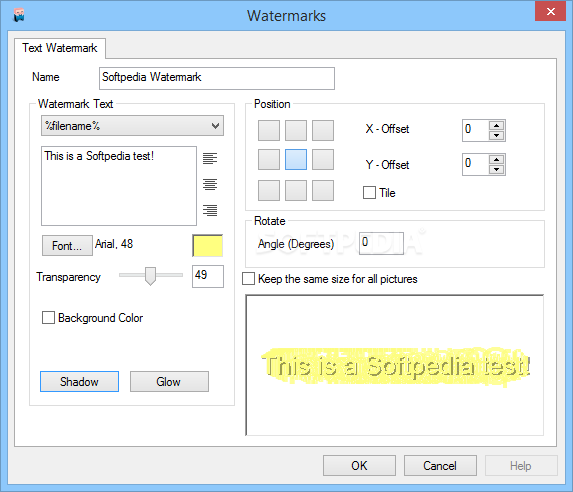Image resolution: width=573 pixels, height=492 pixels.
Task: Click into the watermark text area
Action: coord(119,186)
